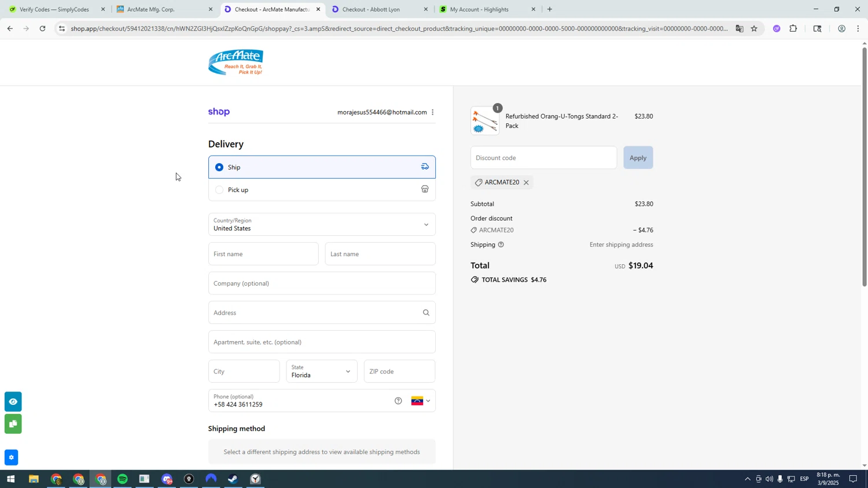Click the Shop logo

[x=219, y=112]
